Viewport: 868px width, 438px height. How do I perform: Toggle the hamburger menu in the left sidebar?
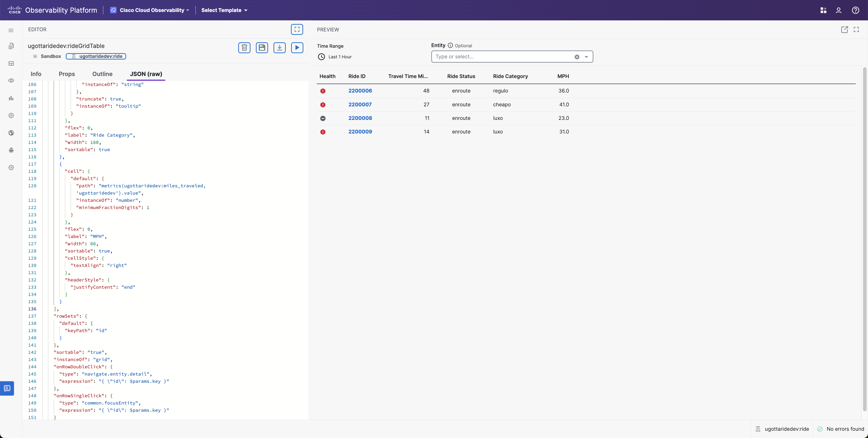(11, 30)
